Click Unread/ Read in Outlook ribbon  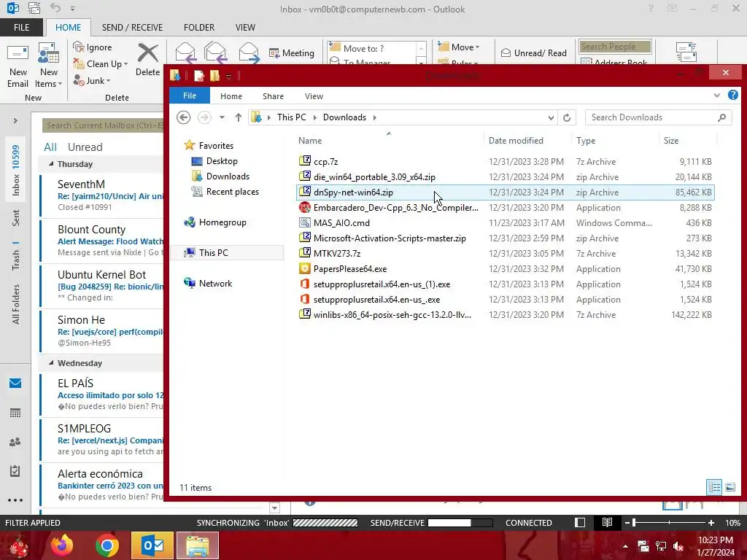pyautogui.click(x=534, y=52)
